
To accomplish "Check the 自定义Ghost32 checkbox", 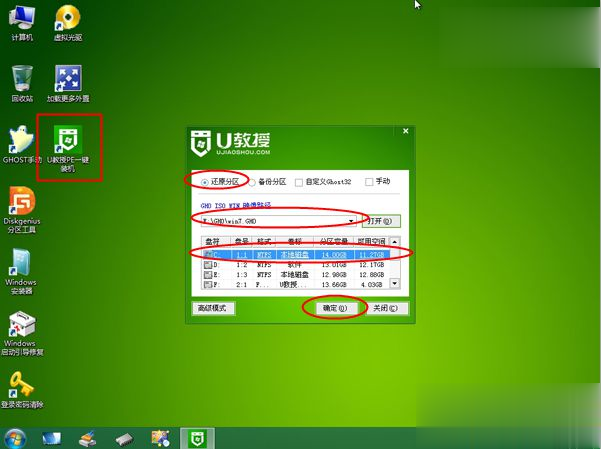I will click(x=299, y=182).
